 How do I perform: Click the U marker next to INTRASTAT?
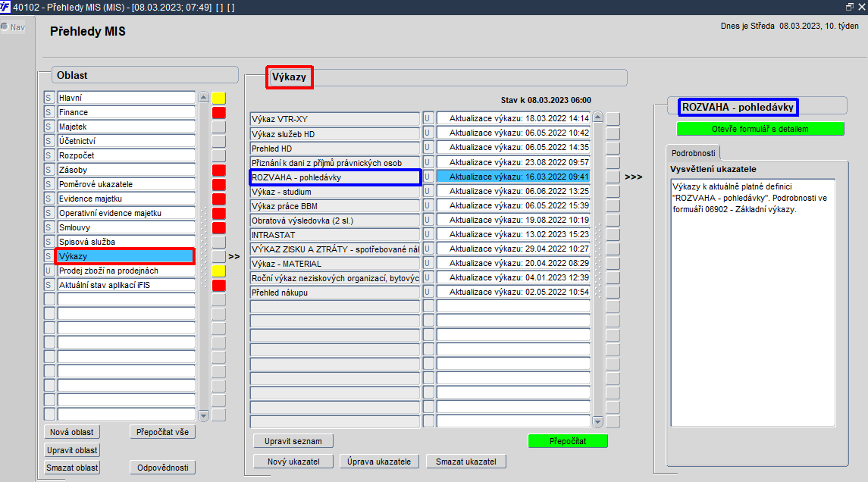(428, 235)
